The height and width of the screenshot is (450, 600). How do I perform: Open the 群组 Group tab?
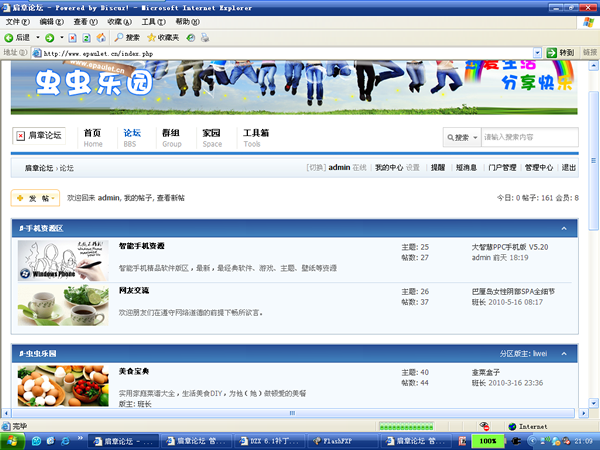tap(171, 138)
